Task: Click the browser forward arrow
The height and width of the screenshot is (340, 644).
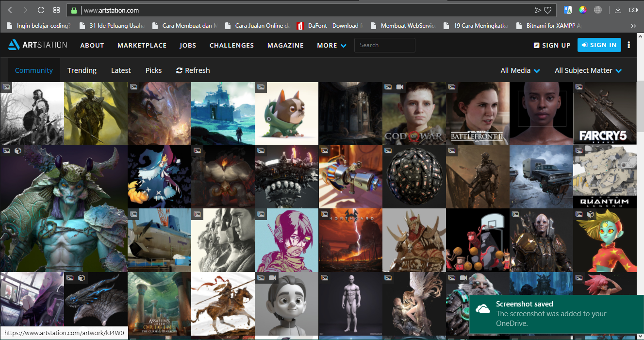Action: 25,10
